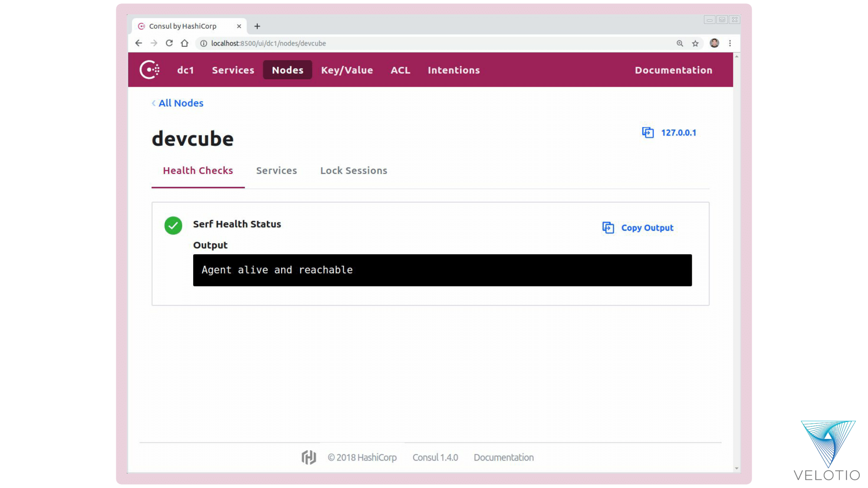Click the copy icon next to Copy Output
The width and height of the screenshot is (868, 488).
pos(608,227)
